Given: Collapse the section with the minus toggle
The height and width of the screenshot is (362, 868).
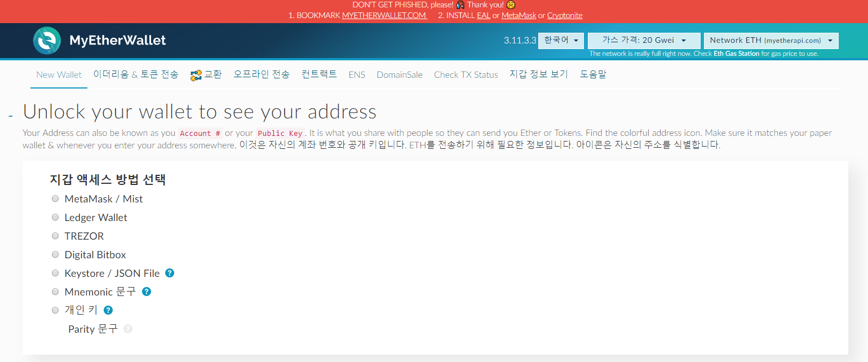Looking at the screenshot, I should [x=11, y=116].
